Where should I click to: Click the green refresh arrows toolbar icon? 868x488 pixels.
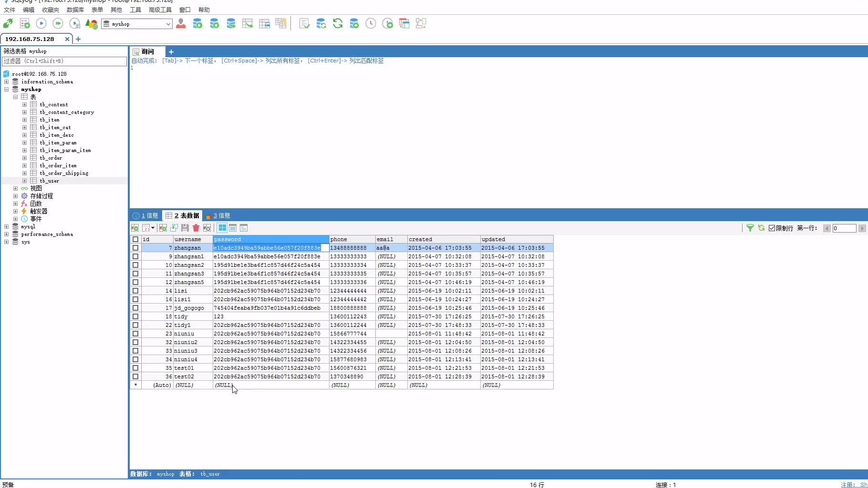tap(338, 23)
